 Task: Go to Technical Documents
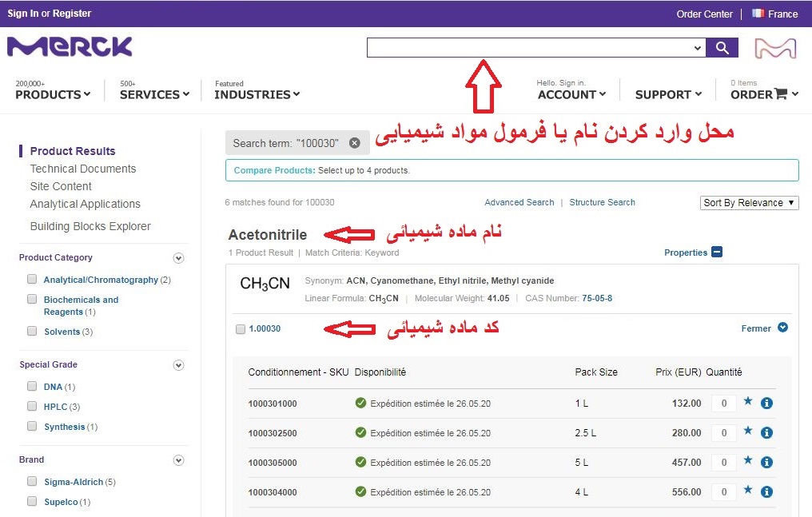[x=83, y=169]
